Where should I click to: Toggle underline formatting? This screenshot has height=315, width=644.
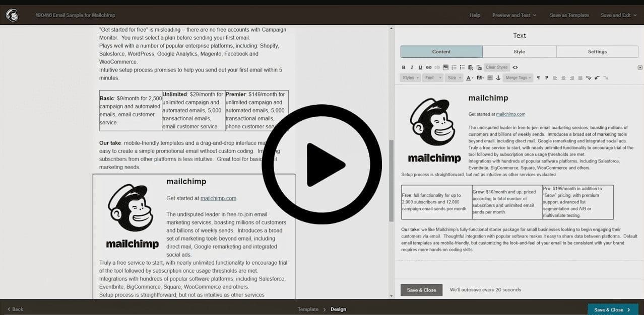420,67
